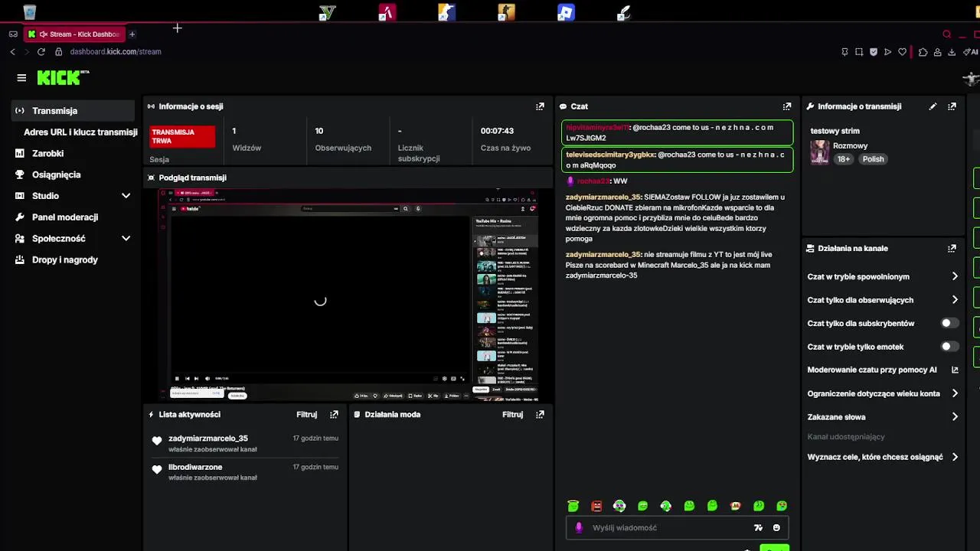Click rochaa23 username in chat
This screenshot has width=980, height=551.
(x=593, y=181)
